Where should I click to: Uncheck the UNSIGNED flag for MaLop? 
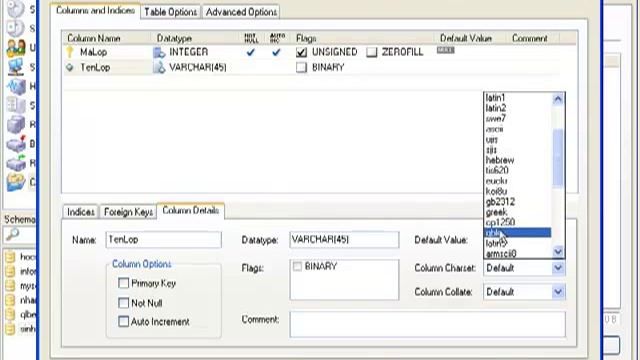click(301, 52)
